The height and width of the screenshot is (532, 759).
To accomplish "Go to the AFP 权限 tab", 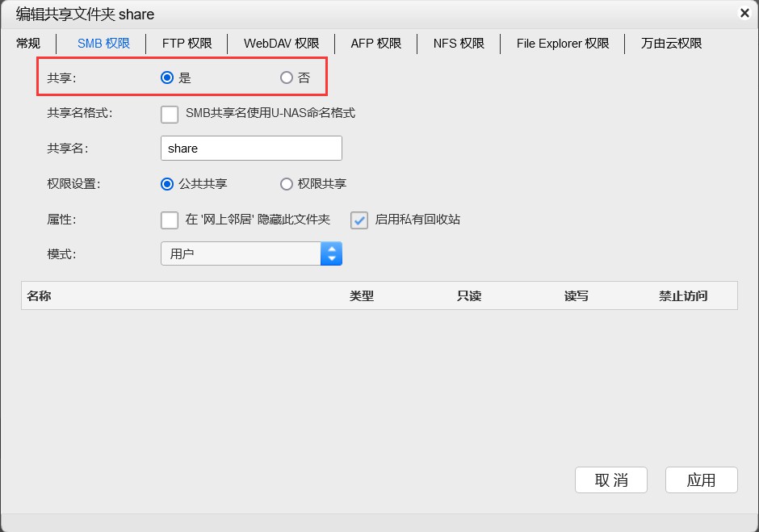I will 375,44.
